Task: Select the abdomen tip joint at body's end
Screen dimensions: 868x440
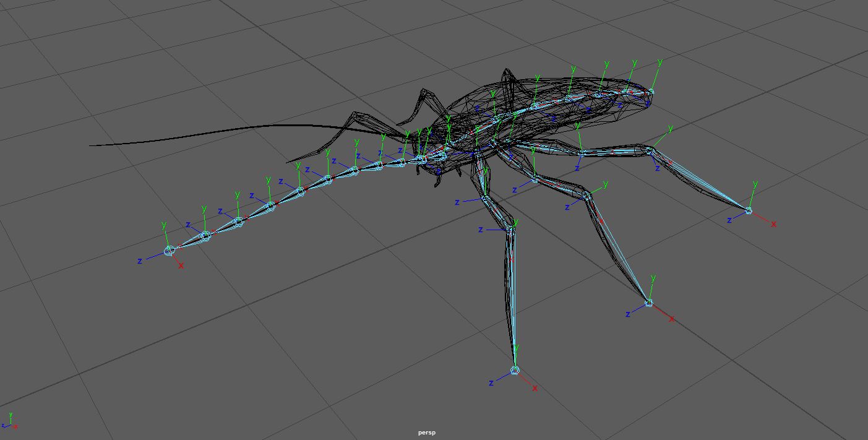Action: [x=650, y=92]
